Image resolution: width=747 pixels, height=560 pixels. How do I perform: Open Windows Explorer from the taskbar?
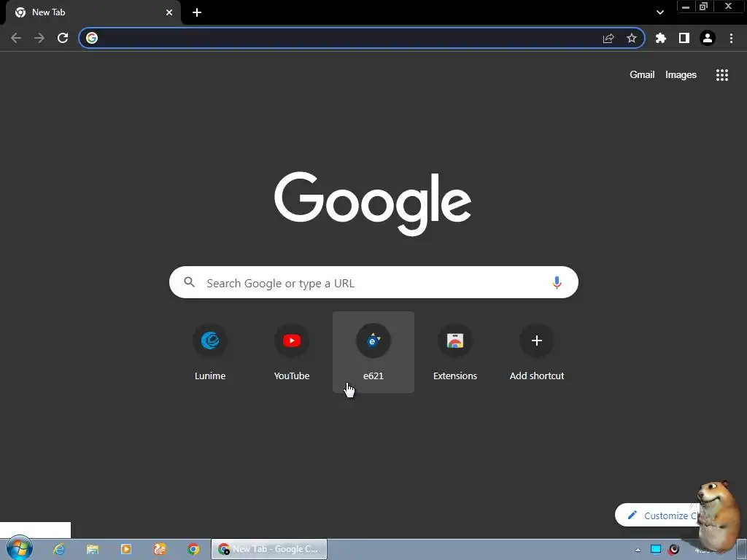[93, 549]
